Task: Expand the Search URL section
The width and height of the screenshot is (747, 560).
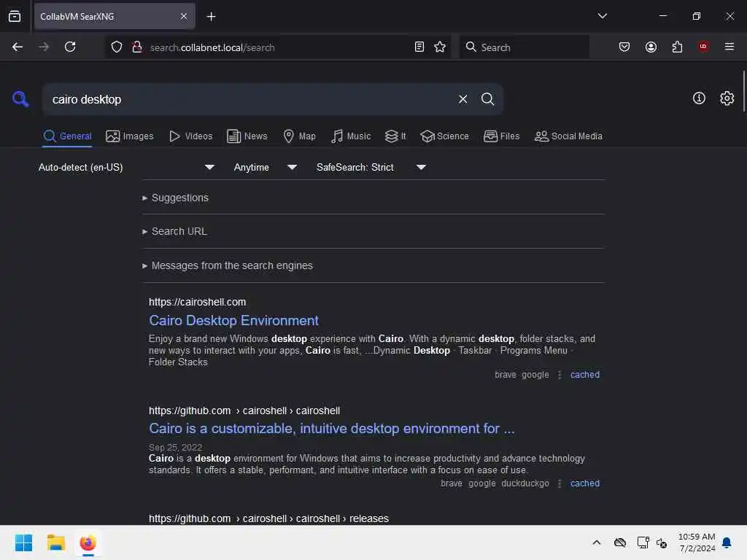Action: [174, 231]
